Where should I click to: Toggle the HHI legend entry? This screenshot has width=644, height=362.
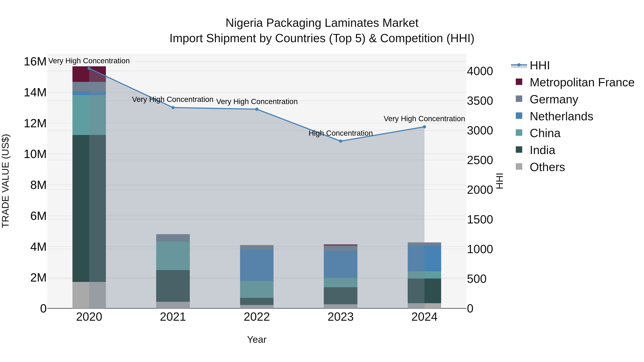tap(530, 65)
